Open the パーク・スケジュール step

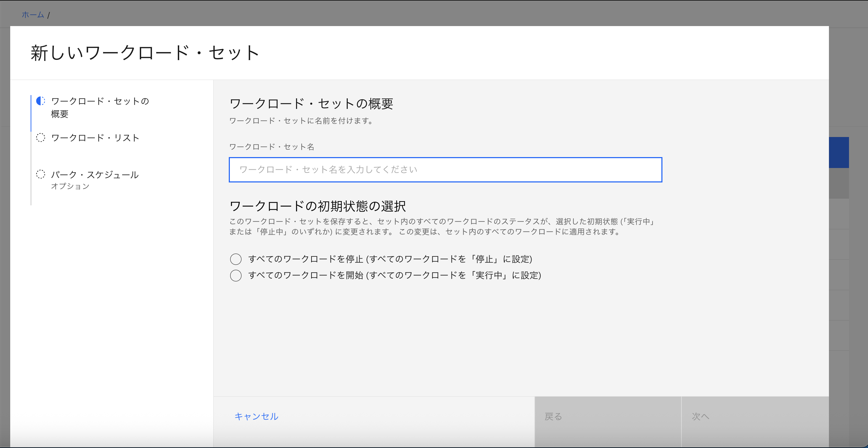pyautogui.click(x=95, y=175)
